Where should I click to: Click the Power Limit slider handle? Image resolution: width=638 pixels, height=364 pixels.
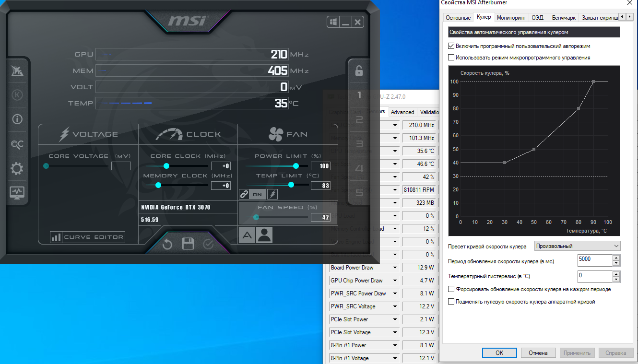[296, 166]
